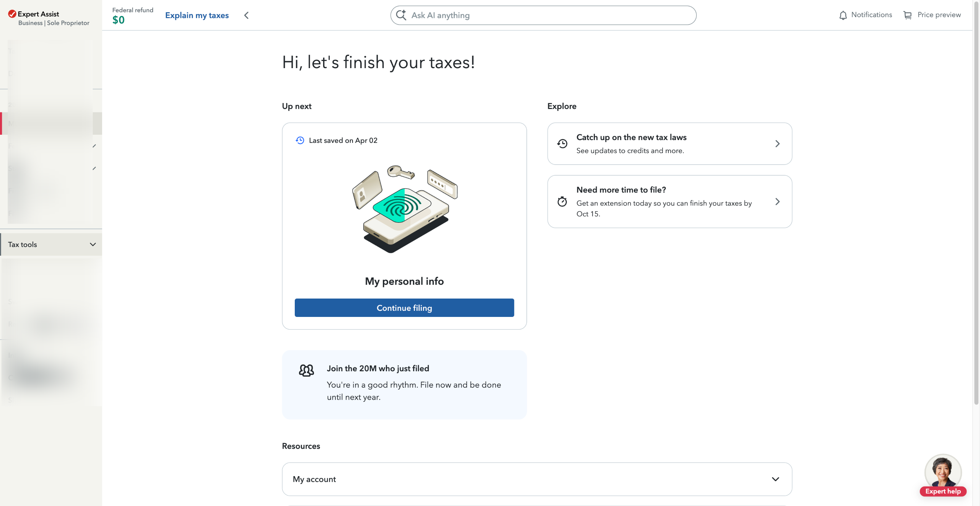Image resolution: width=980 pixels, height=506 pixels.
Task: Click the Expert Assist red checkmark logo
Action: [x=12, y=14]
